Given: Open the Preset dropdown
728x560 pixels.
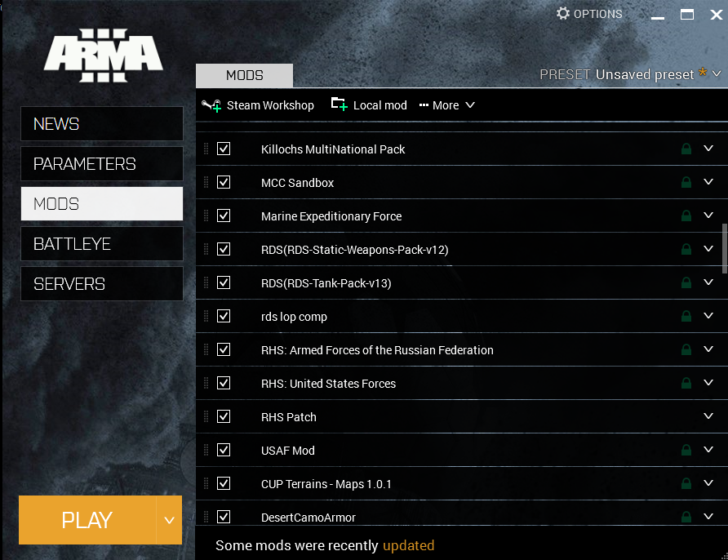Looking at the screenshot, I should 717,74.
